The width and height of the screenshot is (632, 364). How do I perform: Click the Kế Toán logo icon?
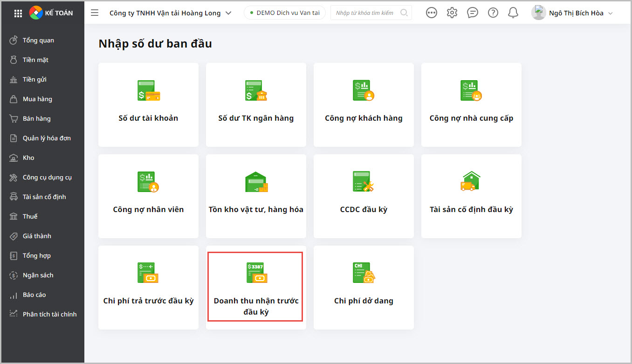[x=36, y=13]
